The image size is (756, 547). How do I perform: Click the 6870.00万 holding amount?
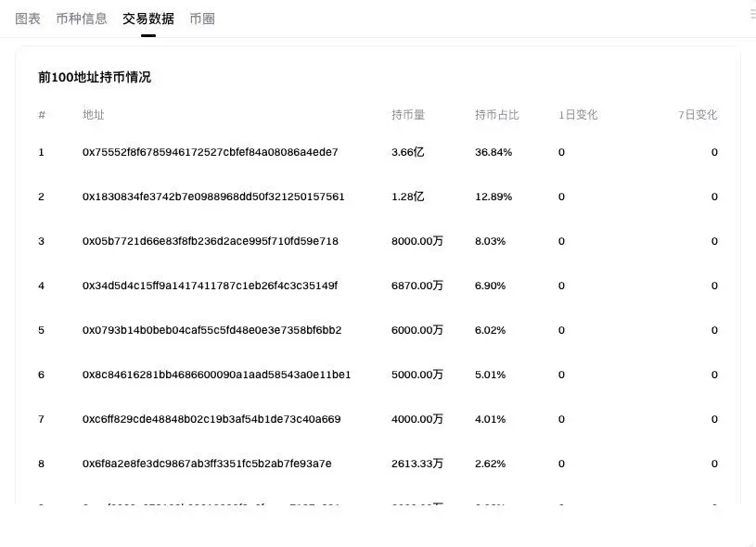pos(417,286)
